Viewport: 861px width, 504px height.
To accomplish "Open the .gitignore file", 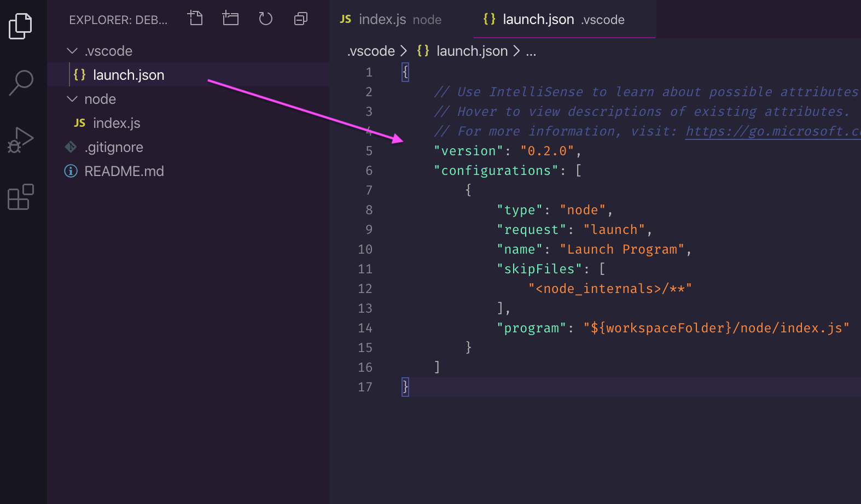I will pyautogui.click(x=113, y=147).
